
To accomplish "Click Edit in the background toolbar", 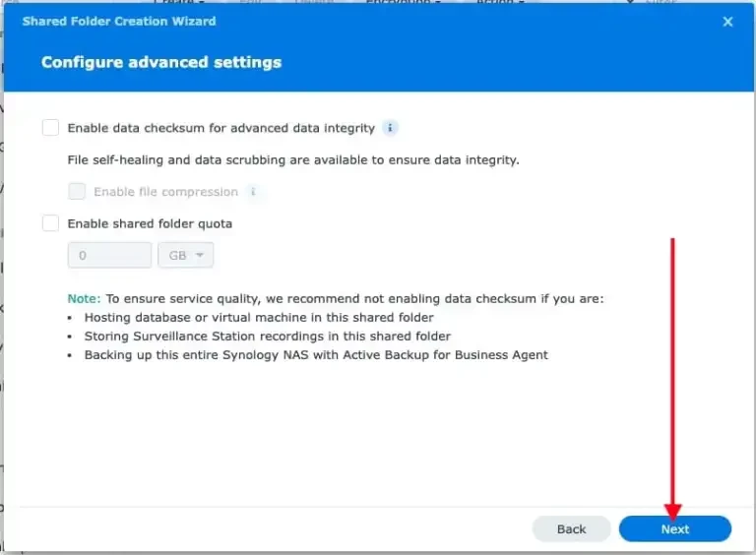I will 250,3.
